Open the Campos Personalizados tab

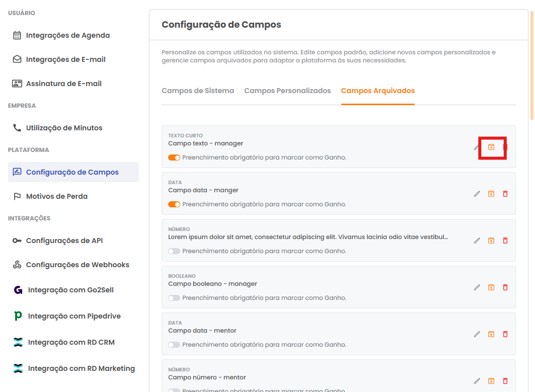click(287, 91)
